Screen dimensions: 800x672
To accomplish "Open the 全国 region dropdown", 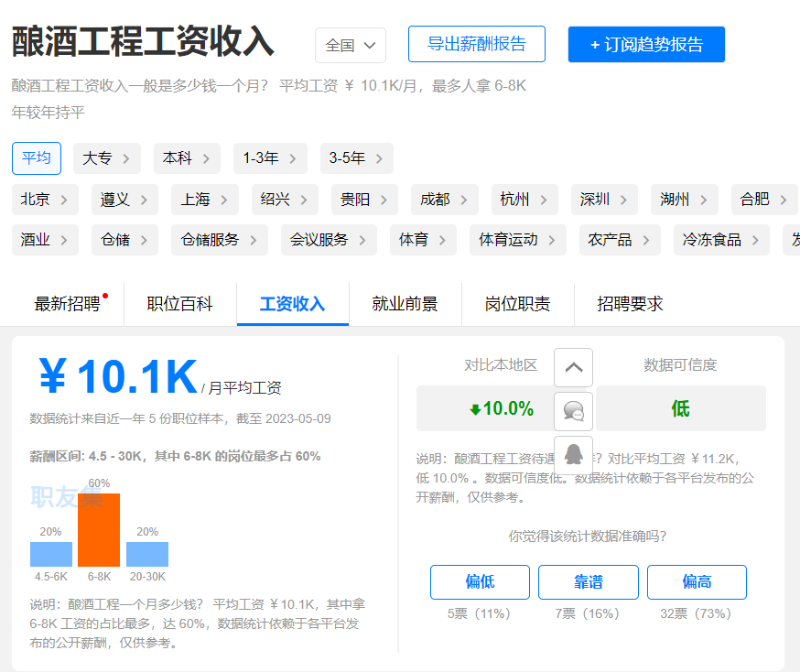I will [351, 46].
